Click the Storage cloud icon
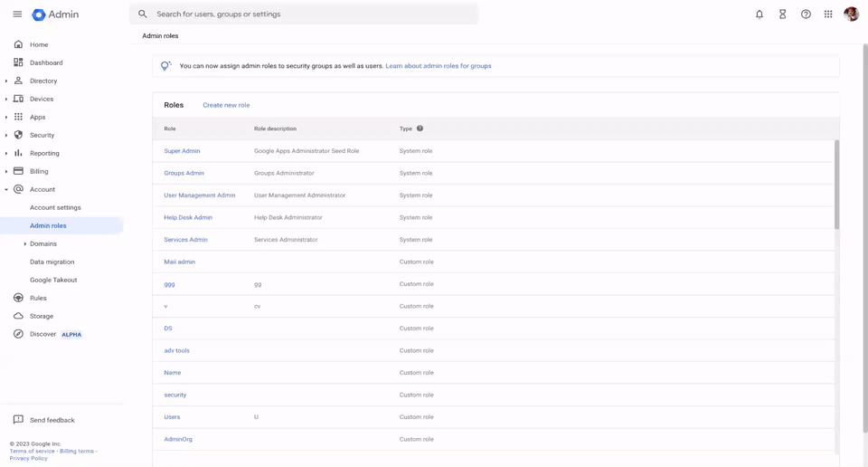 click(18, 316)
